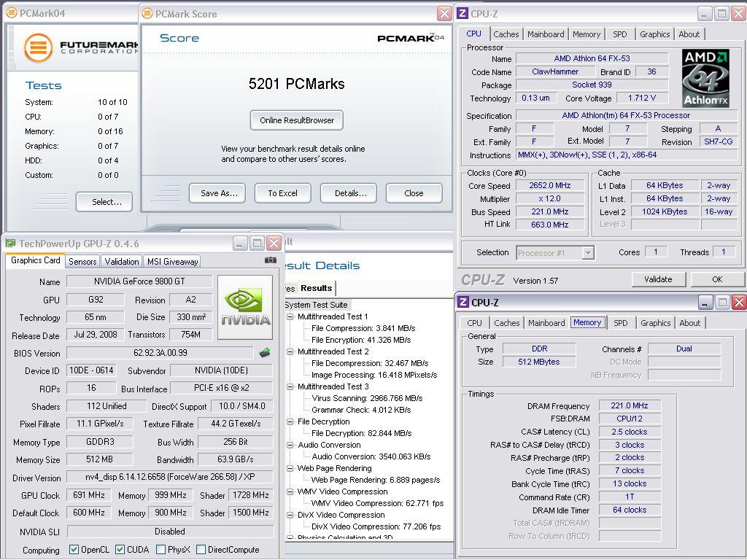
Task: Select the System Test Suite root item
Action: click(317, 305)
